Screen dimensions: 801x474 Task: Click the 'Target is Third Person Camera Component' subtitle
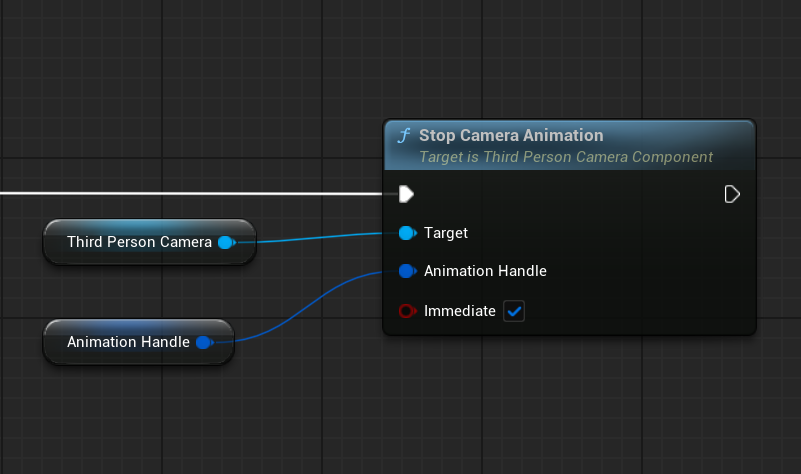[x=565, y=157]
